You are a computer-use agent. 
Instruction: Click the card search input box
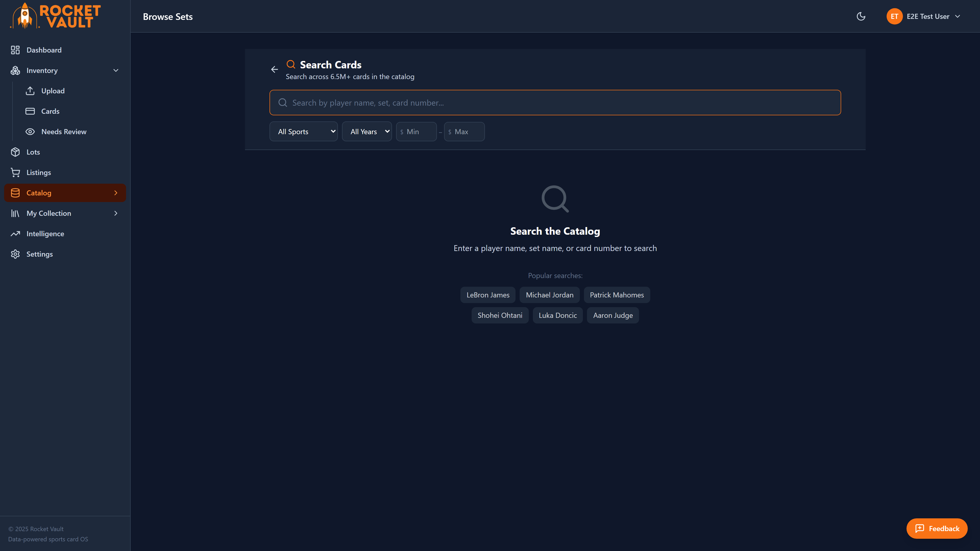click(x=555, y=102)
